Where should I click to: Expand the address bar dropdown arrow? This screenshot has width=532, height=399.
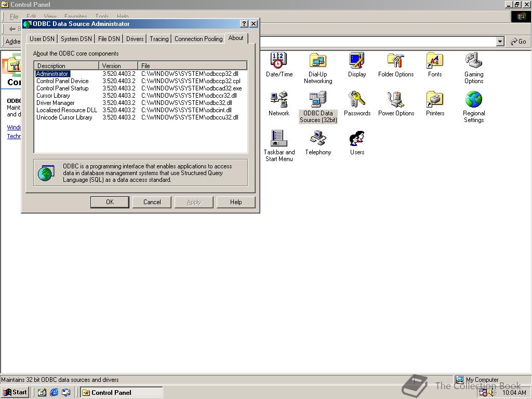point(500,42)
